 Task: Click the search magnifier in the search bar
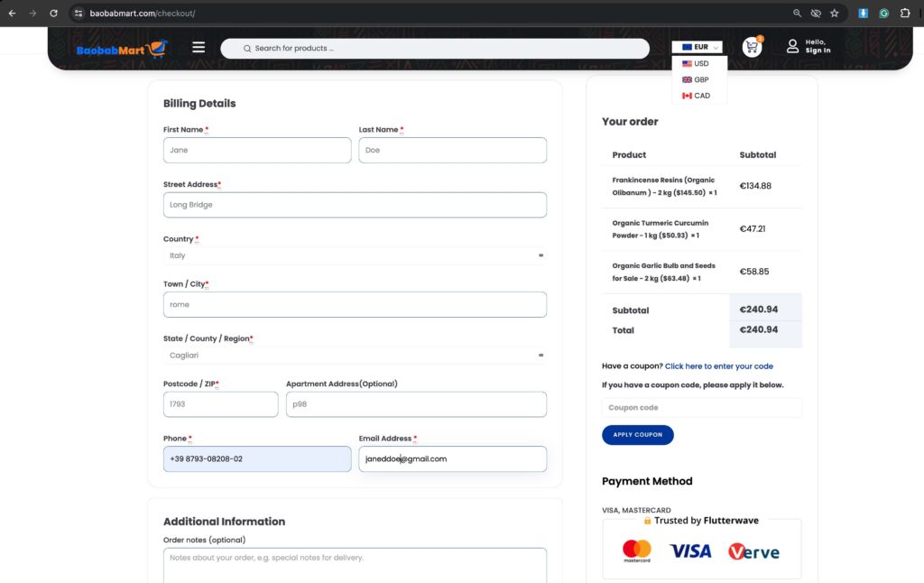point(246,48)
